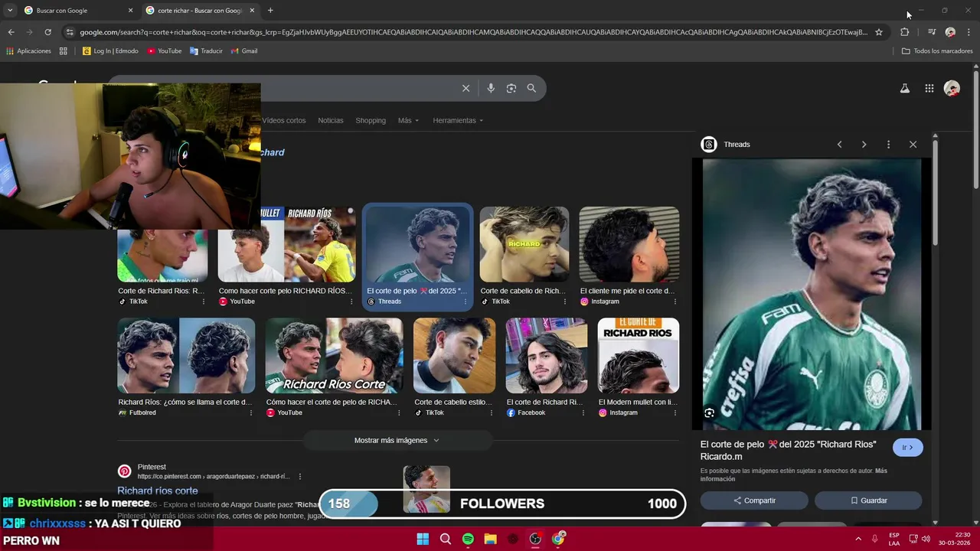
Task: Open 'El Modern mullet' Instagram thumbnail
Action: pyautogui.click(x=638, y=355)
